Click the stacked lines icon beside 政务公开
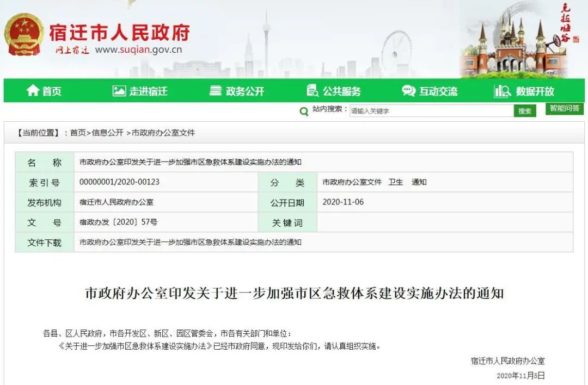Screen dimensions: 588x385 tap(215, 90)
